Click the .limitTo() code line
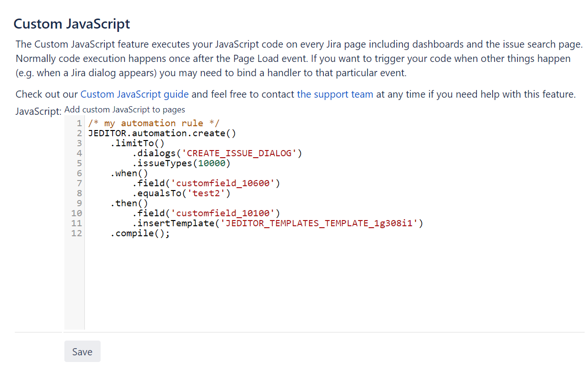The width and height of the screenshot is (588, 372). click(137, 143)
